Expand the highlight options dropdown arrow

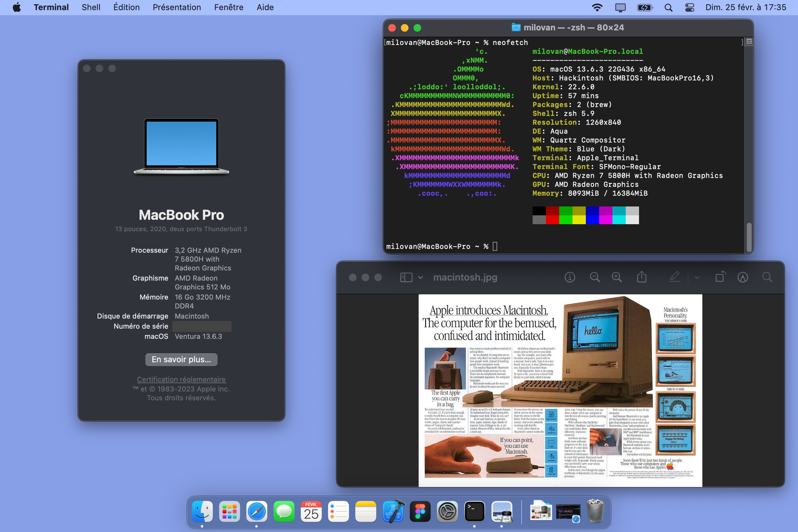697,277
